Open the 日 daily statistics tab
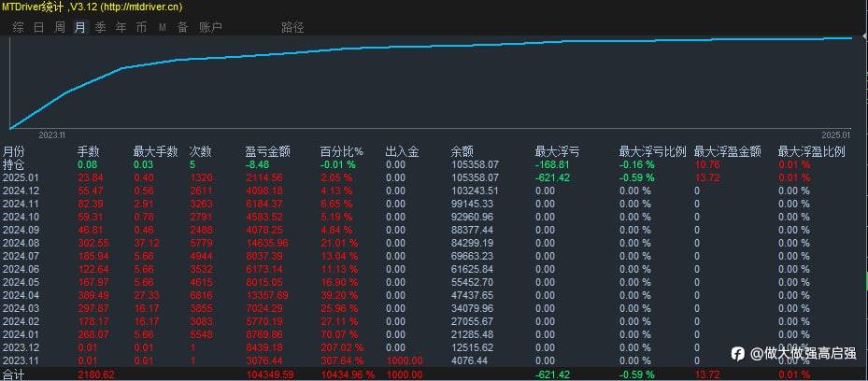 point(38,27)
